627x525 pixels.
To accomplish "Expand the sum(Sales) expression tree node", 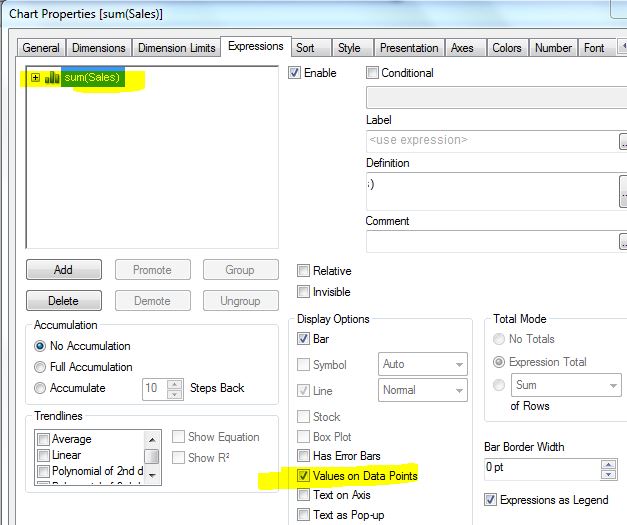I will [36, 78].
